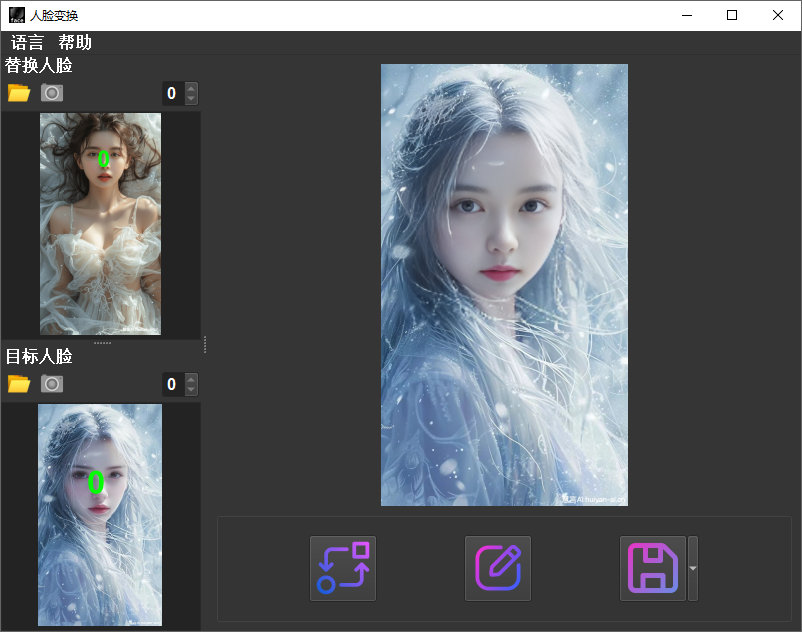The width and height of the screenshot is (802, 632).
Task: Run the face swap operation icon
Action: (x=342, y=567)
